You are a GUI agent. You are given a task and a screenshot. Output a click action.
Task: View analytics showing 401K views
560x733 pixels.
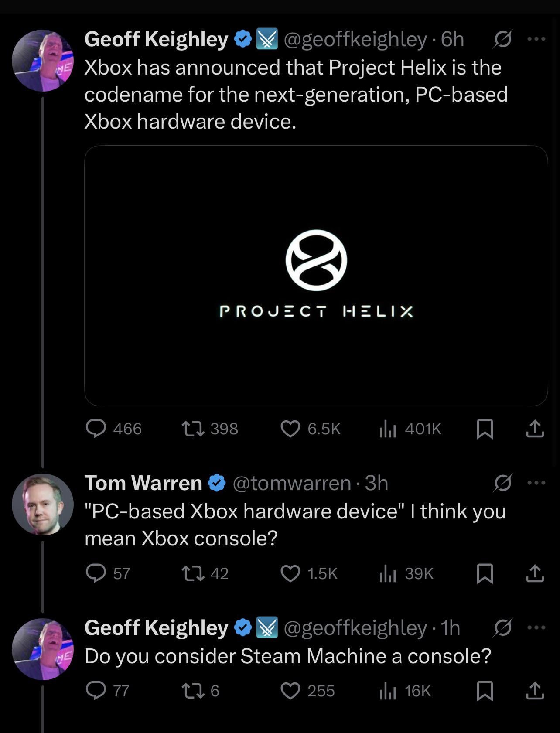387,429
